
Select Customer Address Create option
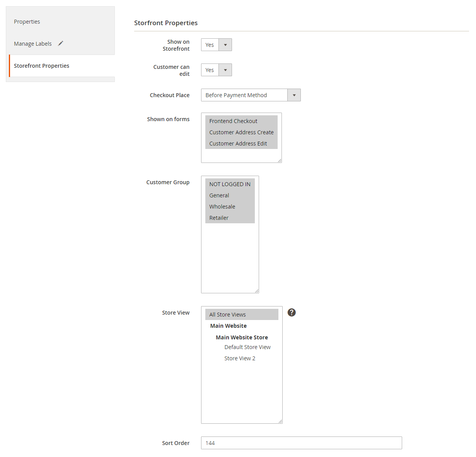(x=241, y=132)
